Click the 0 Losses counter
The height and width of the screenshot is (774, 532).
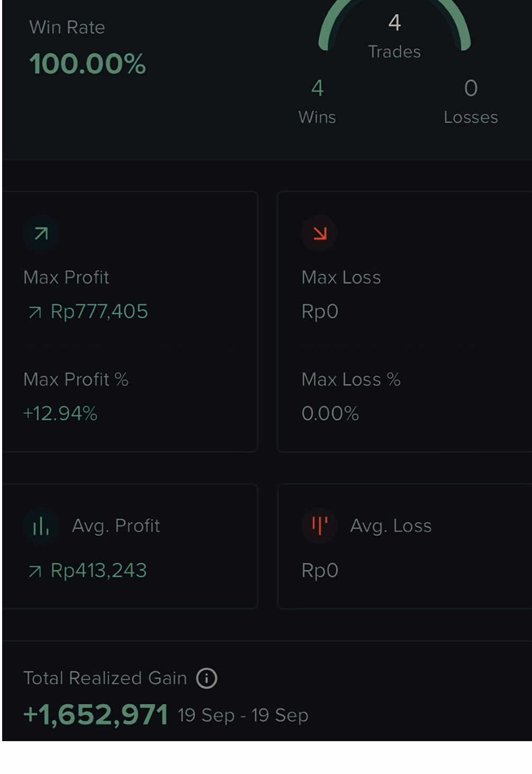pyautogui.click(x=471, y=101)
